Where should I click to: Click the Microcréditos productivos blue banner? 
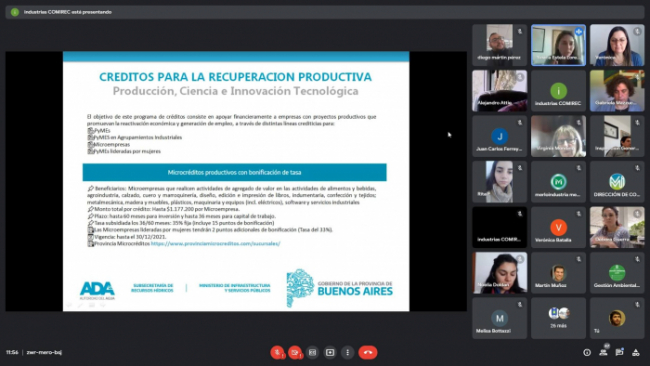(235, 172)
